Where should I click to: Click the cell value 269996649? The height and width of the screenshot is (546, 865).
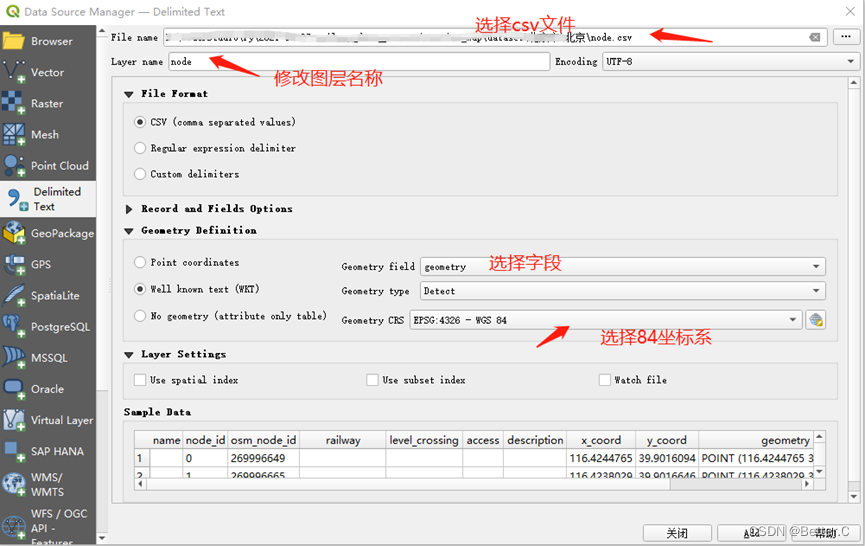point(258,458)
